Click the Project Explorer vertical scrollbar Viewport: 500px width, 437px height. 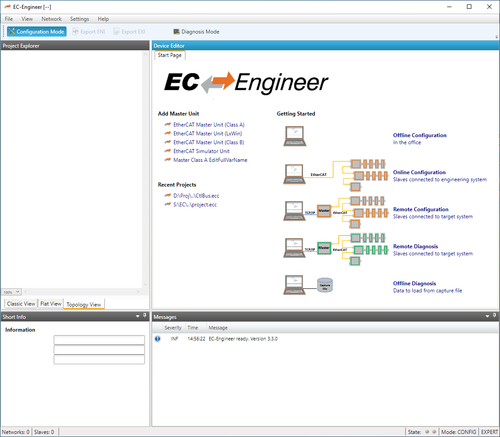tap(145, 169)
